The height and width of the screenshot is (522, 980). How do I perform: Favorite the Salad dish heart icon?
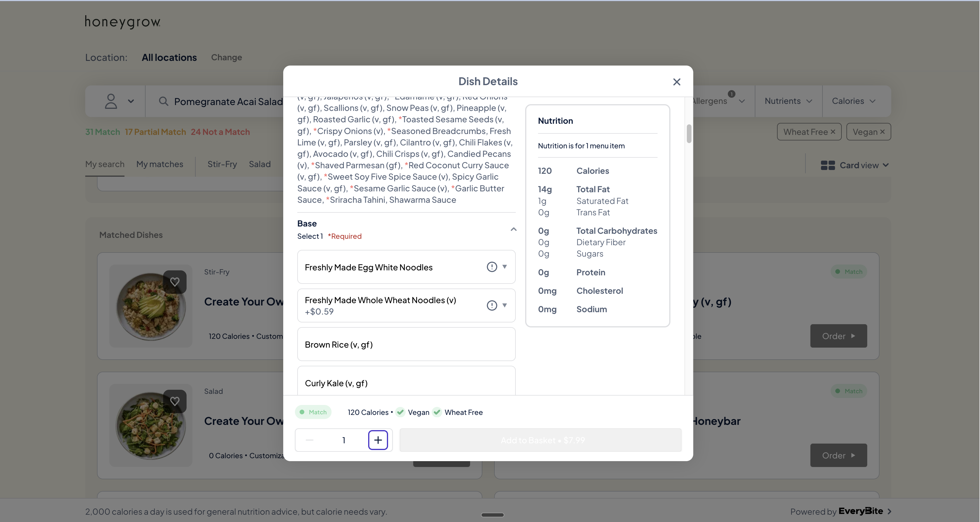coord(175,401)
